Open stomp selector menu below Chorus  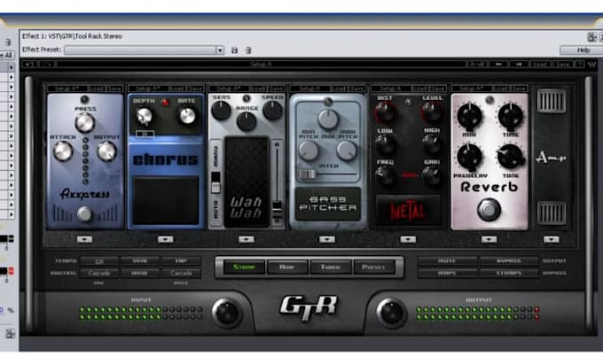pyautogui.click(x=166, y=239)
